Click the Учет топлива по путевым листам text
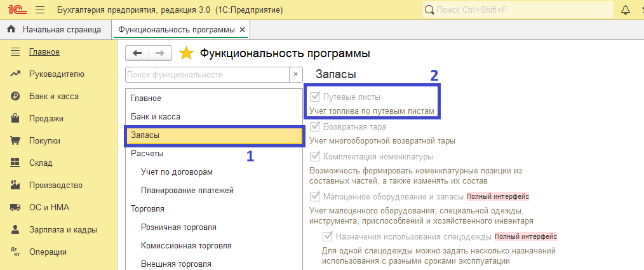 click(x=372, y=111)
